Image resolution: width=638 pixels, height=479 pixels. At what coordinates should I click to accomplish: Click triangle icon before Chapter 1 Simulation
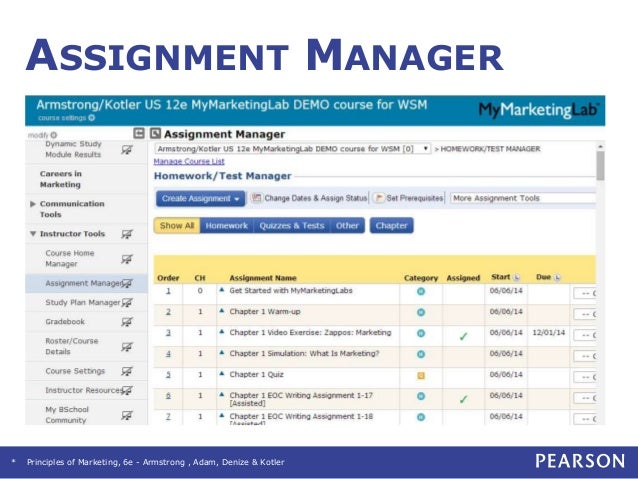(x=222, y=352)
